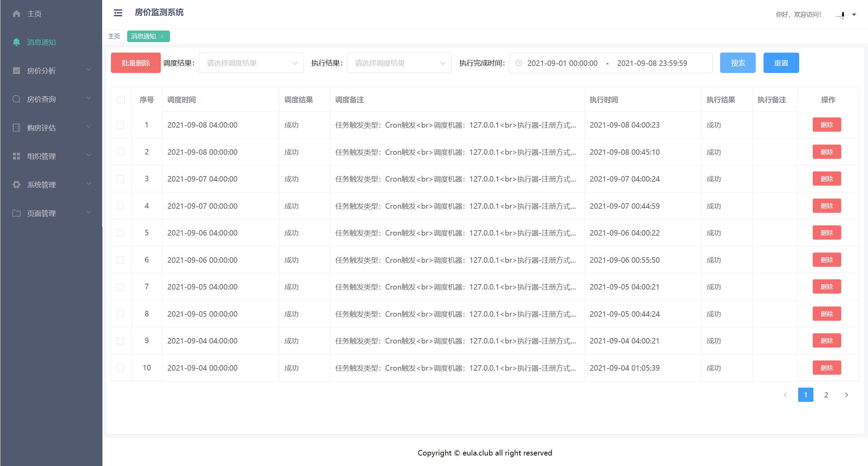The height and width of the screenshot is (466, 868).
Task: Go to pagination page 2
Action: pos(826,395)
